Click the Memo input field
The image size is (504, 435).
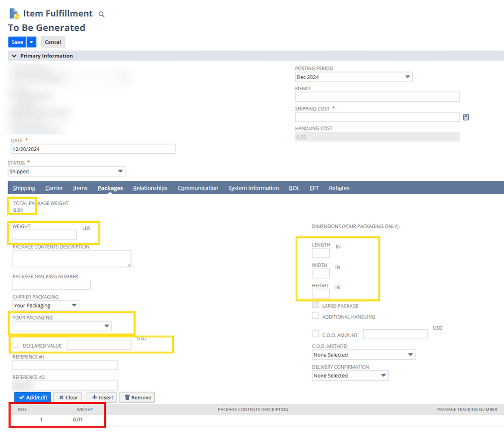[377, 97]
